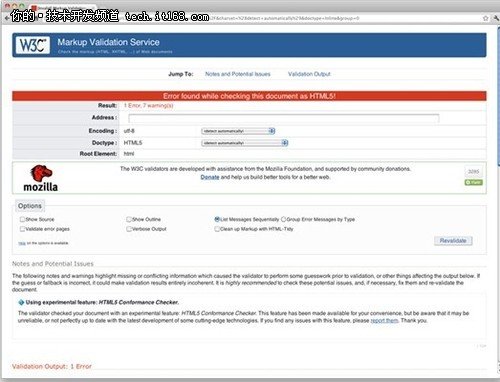
Task: Tick the Verbose Output option
Action: [129, 229]
